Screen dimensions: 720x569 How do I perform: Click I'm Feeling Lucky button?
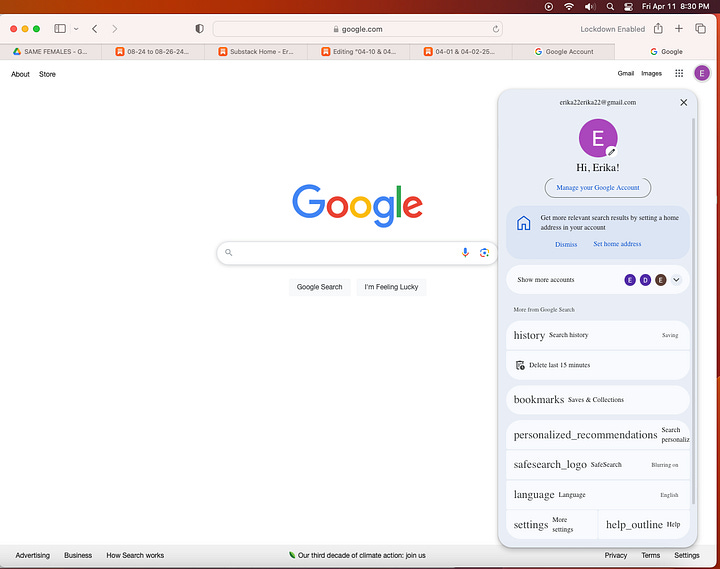click(x=391, y=287)
